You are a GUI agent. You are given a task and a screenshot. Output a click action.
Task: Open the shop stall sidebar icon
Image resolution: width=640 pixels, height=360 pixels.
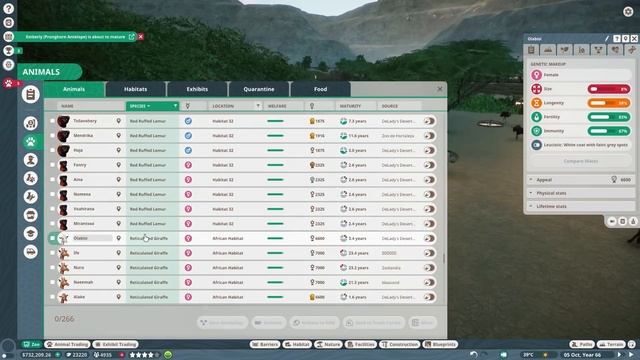pyautogui.click(x=31, y=215)
